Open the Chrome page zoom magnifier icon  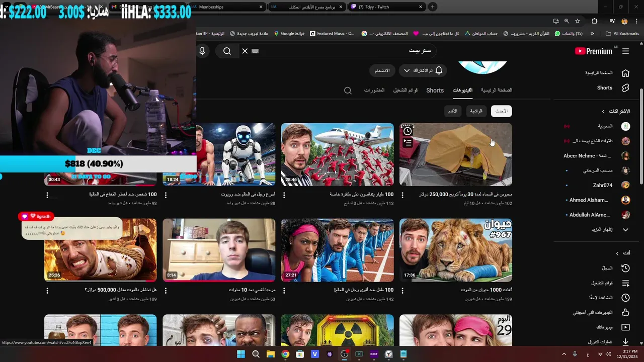coord(567,21)
